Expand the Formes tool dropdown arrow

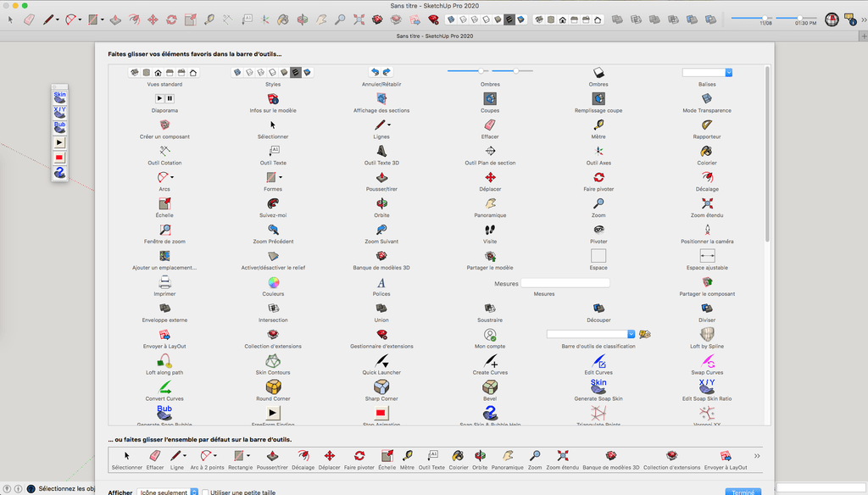point(281,177)
